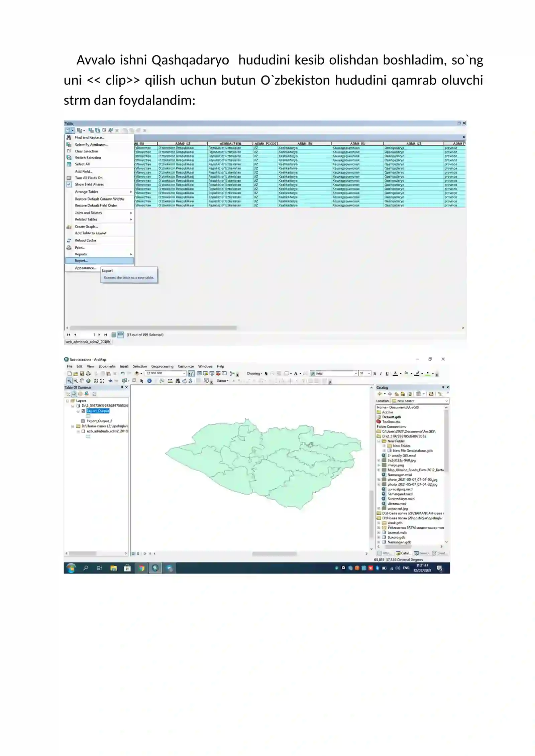Click the Print printer icon in menu
Viewport: 535px width, 756px height.
(69, 248)
